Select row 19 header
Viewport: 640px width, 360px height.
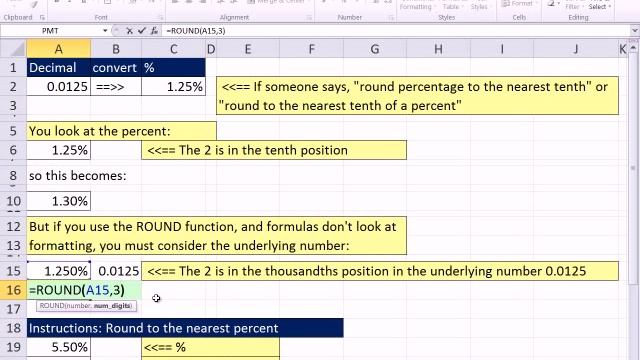(x=13, y=347)
